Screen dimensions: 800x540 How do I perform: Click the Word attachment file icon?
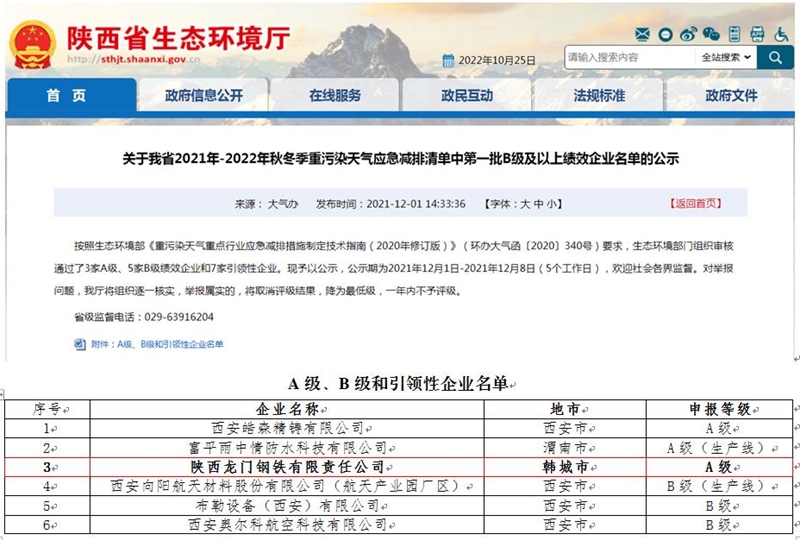coord(80,344)
